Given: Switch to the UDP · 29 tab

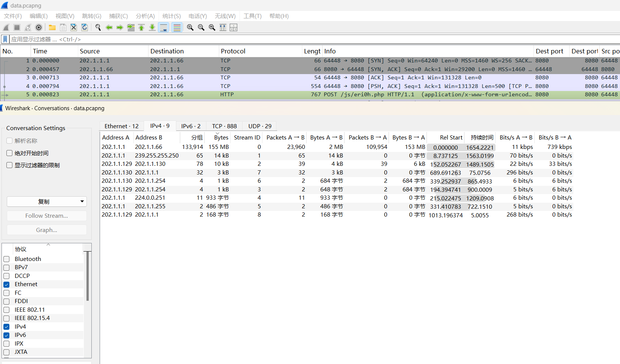Looking at the screenshot, I should (260, 126).
